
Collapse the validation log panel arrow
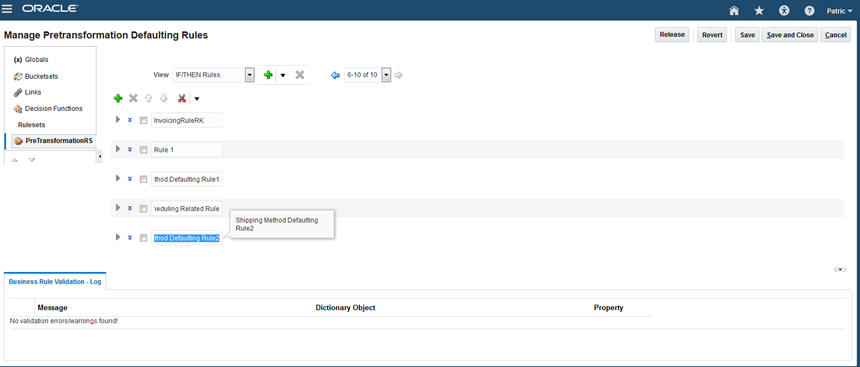(x=840, y=269)
